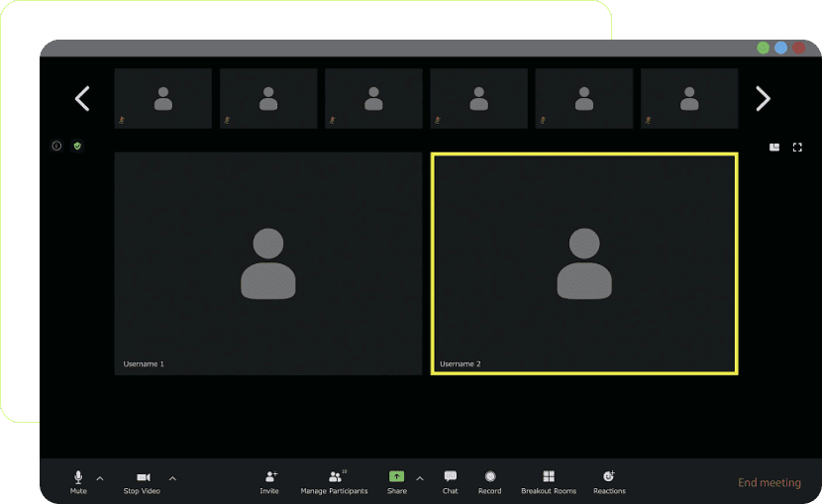The image size is (822, 504).
Task: Open share options chevron beside Share
Action: click(x=419, y=478)
